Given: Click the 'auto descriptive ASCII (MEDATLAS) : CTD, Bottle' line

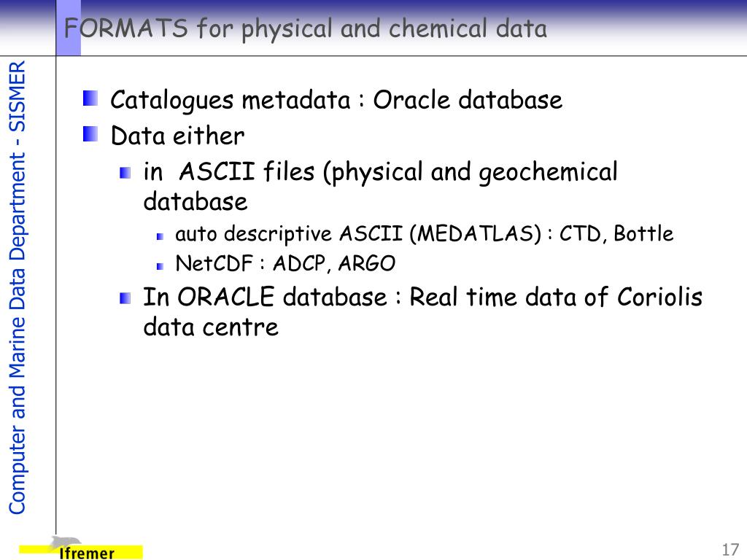Looking at the screenshot, I should click(424, 234).
